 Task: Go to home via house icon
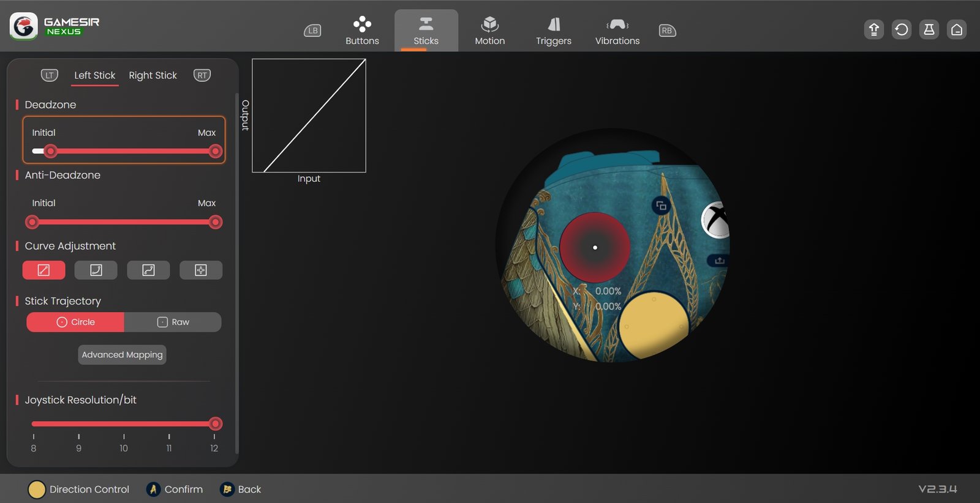(957, 29)
